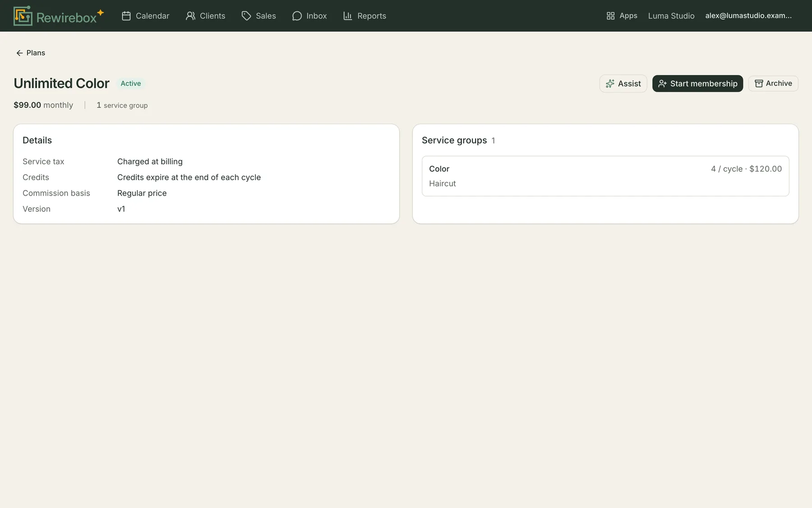Open the Sales section

pyautogui.click(x=258, y=16)
